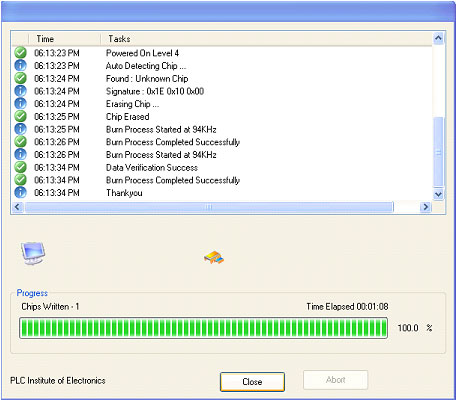Click the info icon next to Erasing Chip

20,103
